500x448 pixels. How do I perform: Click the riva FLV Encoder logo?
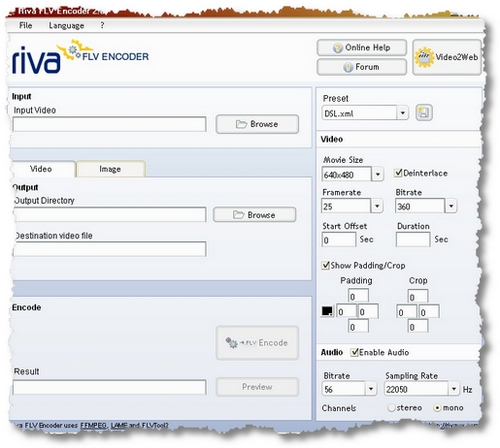point(80,57)
